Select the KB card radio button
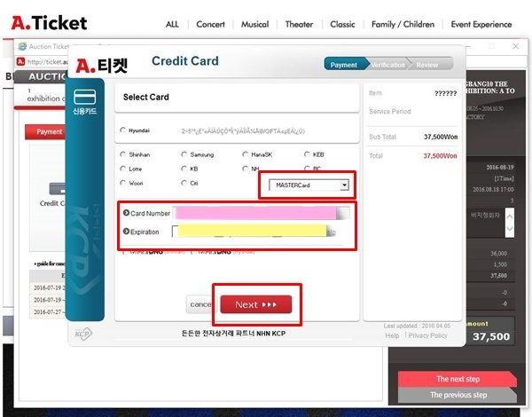Image resolution: width=532 pixels, height=417 pixels. [x=184, y=169]
